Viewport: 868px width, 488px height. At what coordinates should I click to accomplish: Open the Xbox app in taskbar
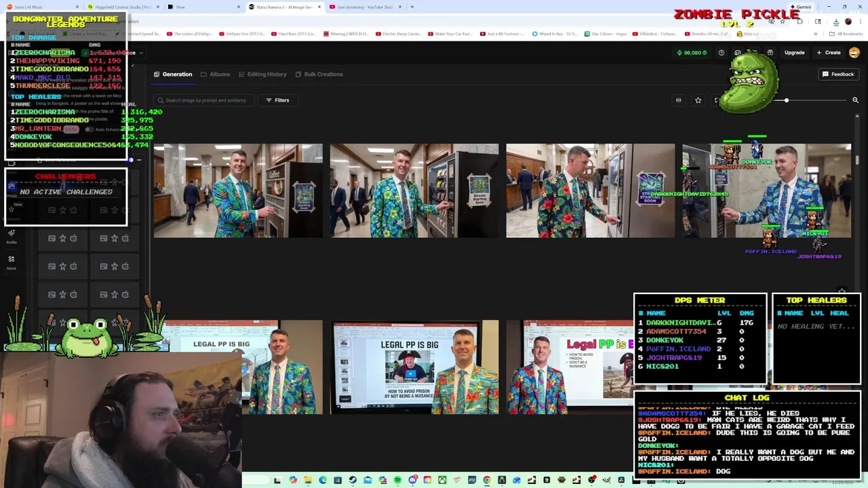pos(442,480)
